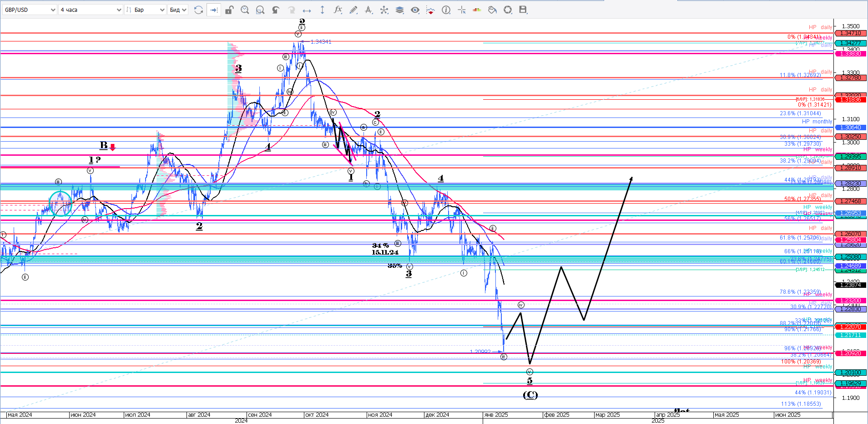Select the crosshair cursor tool
Viewport: 868px width, 424px height.
click(462, 10)
